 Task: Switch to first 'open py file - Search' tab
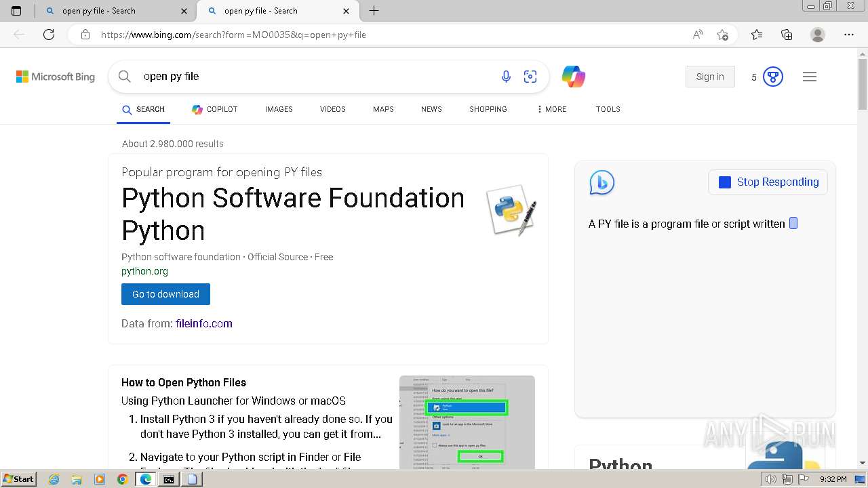[x=115, y=11]
